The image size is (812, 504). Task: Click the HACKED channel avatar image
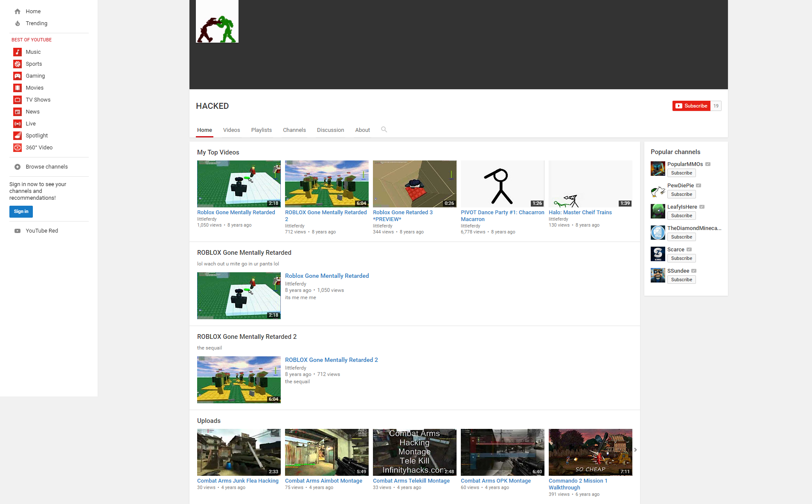pyautogui.click(x=217, y=21)
